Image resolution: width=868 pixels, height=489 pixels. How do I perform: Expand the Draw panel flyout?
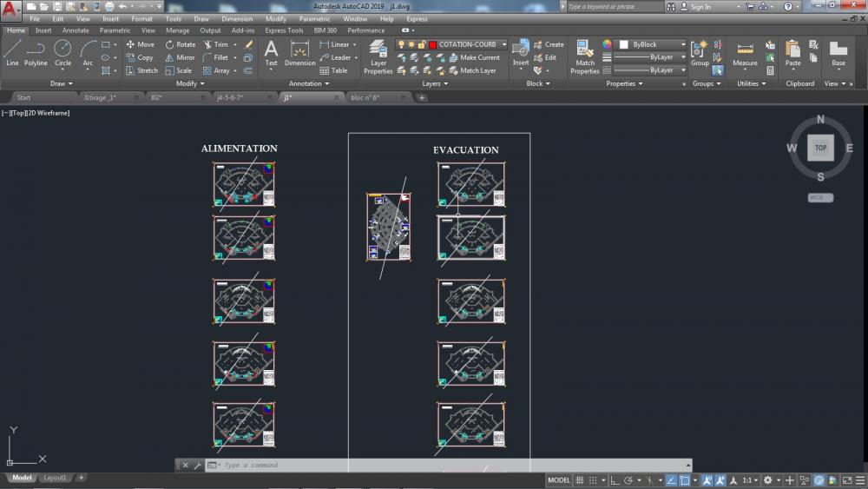tap(61, 83)
